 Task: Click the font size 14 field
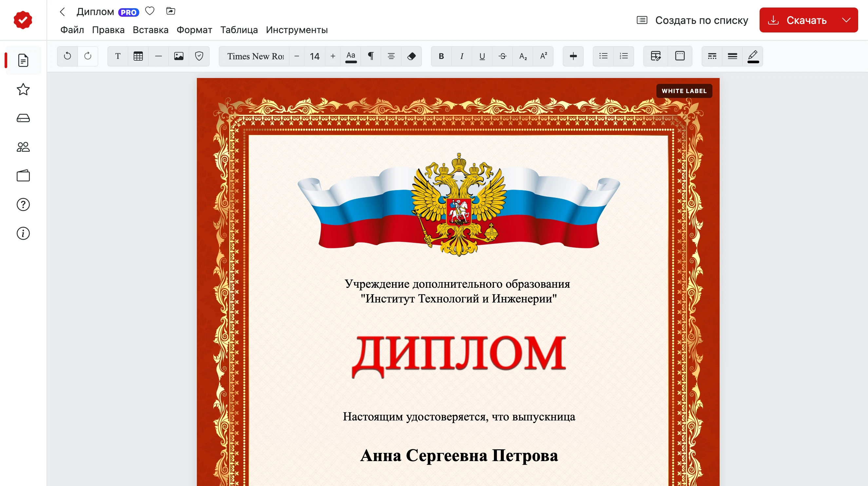point(315,56)
